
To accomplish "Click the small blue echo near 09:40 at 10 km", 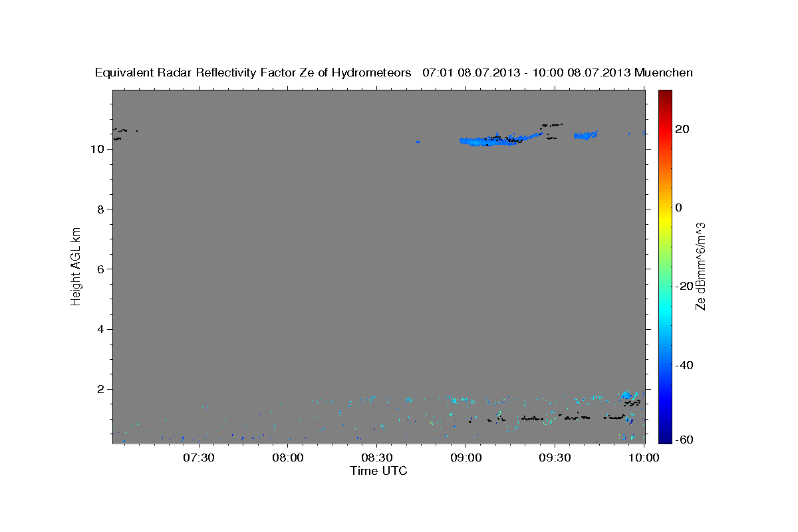I will point(586,135).
